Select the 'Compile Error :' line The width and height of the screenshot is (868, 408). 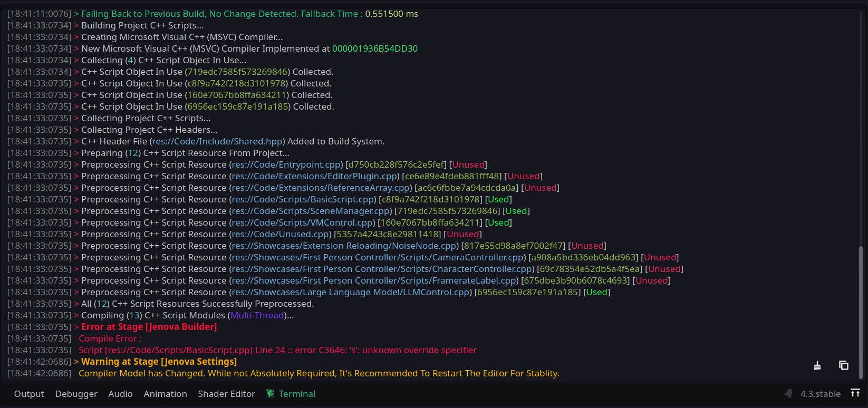110,338
